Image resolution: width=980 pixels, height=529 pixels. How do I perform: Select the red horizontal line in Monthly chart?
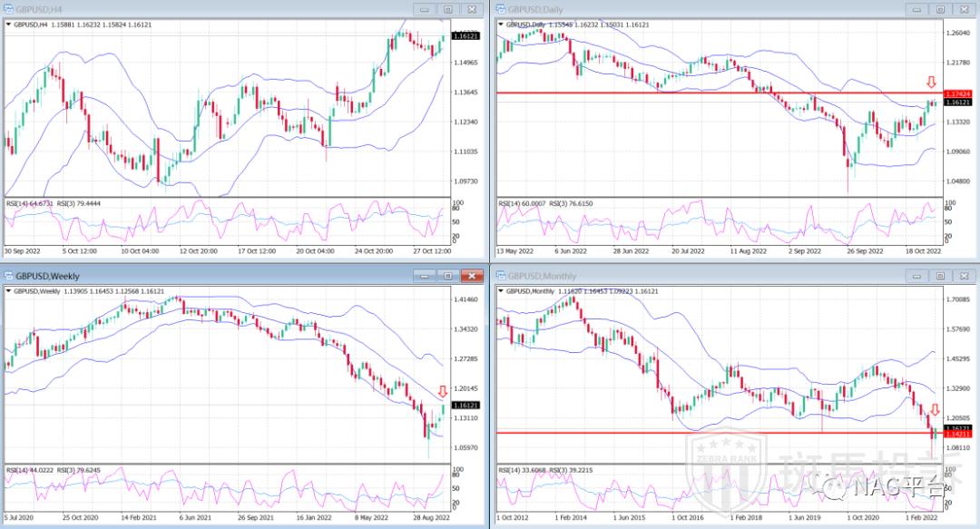point(719,433)
